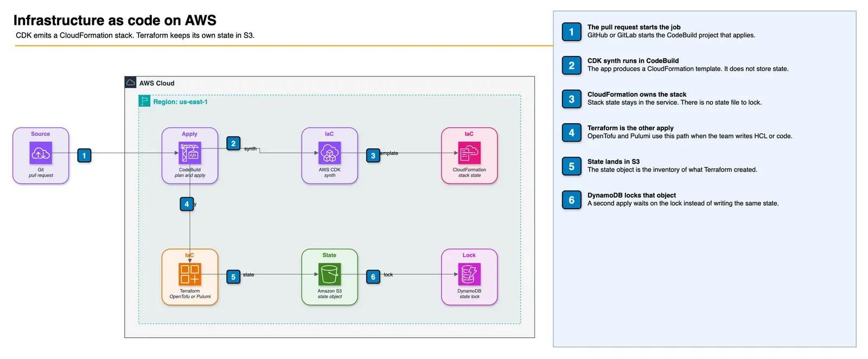Click the 'IaC' title above CloudFormation
The image size is (868, 359).
tap(469, 134)
